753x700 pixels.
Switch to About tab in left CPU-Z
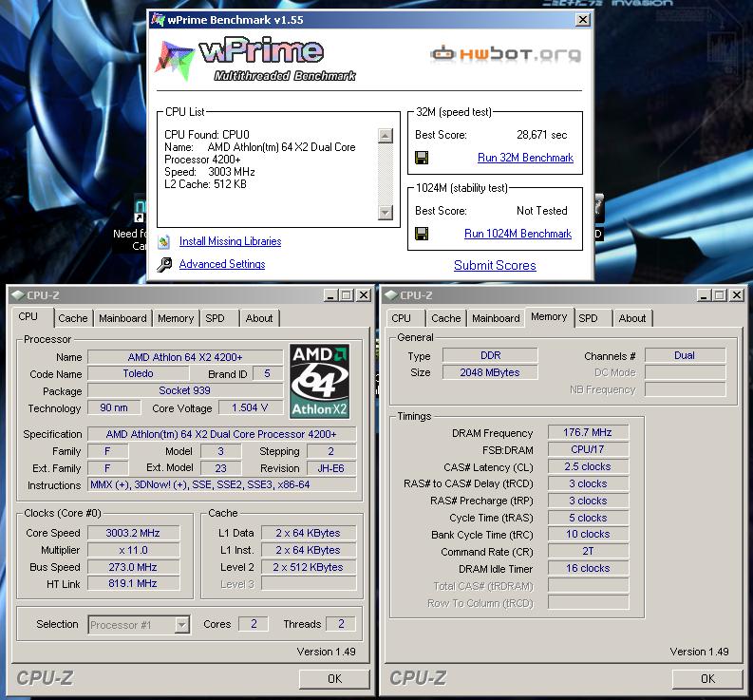(259, 318)
